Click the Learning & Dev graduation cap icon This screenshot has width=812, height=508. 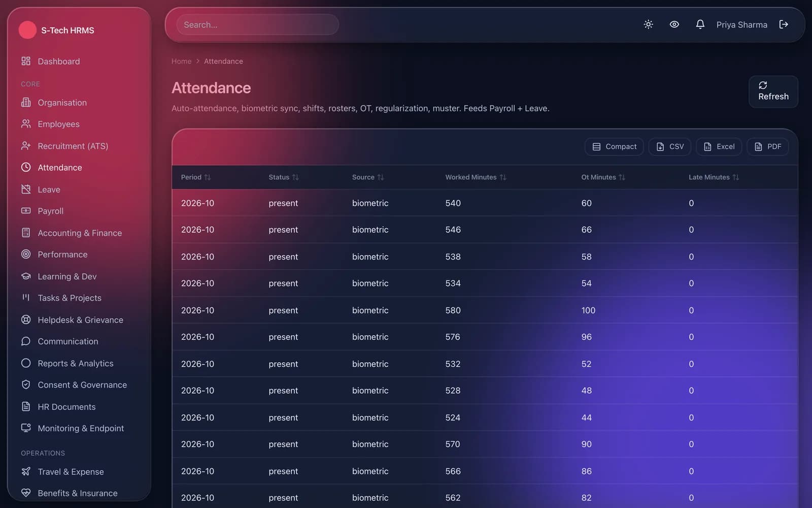click(26, 276)
